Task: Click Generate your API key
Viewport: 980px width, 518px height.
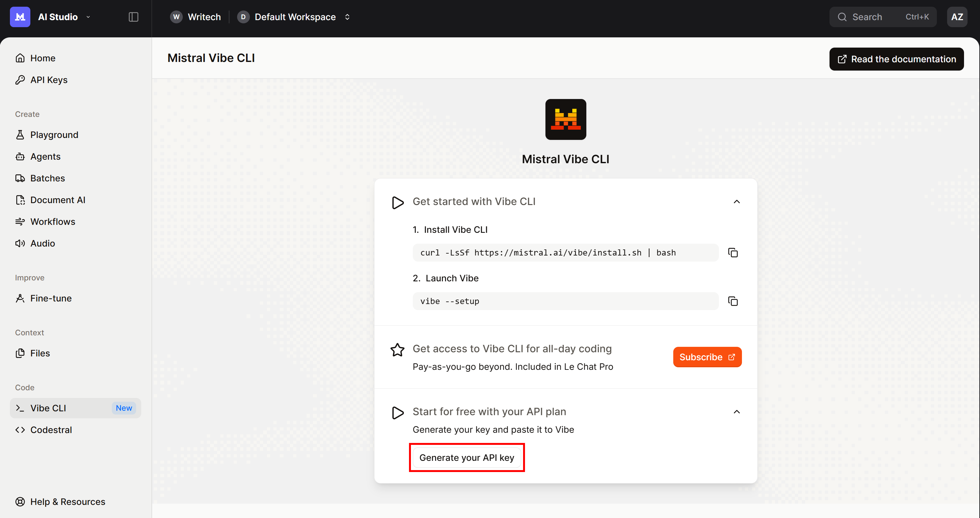Action: tap(467, 458)
